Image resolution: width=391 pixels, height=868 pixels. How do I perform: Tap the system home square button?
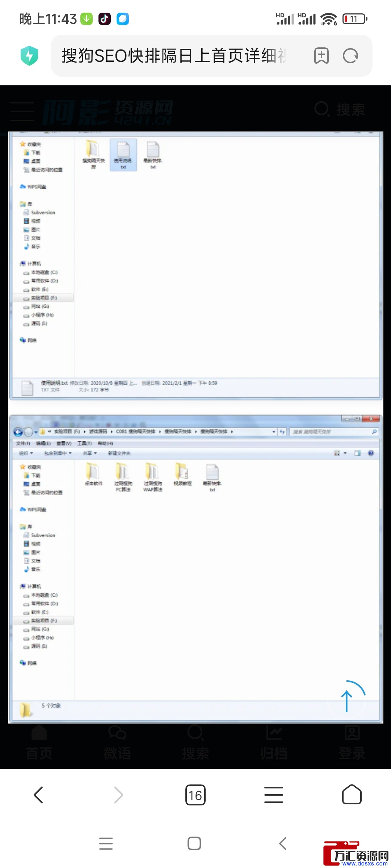194,843
